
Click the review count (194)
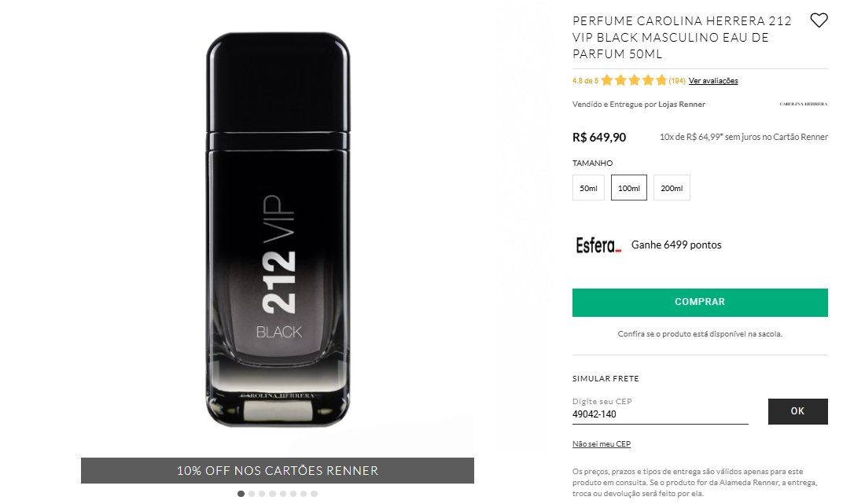[677, 81]
